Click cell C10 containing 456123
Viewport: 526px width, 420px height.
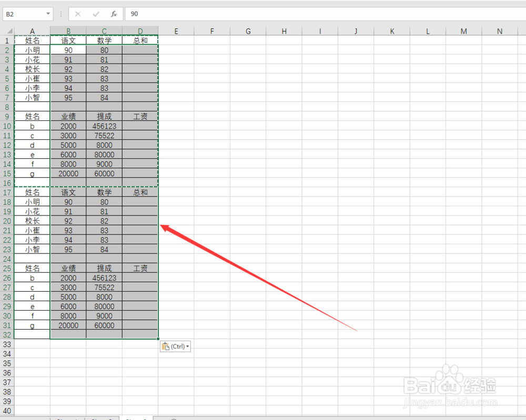104,126
